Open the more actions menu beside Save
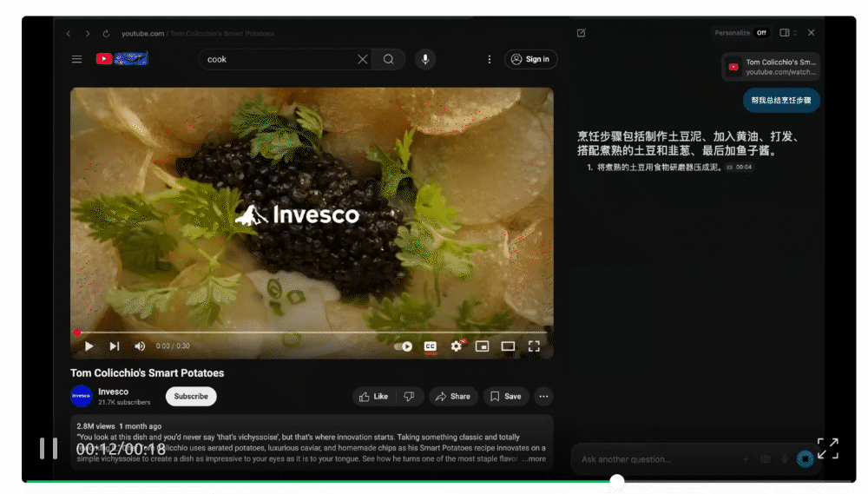The image size is (868, 494). click(543, 397)
